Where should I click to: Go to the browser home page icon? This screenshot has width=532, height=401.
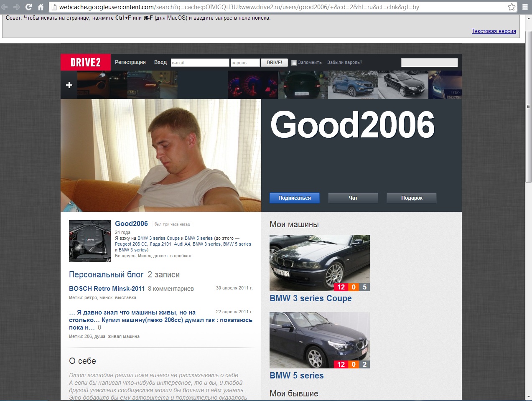click(41, 7)
